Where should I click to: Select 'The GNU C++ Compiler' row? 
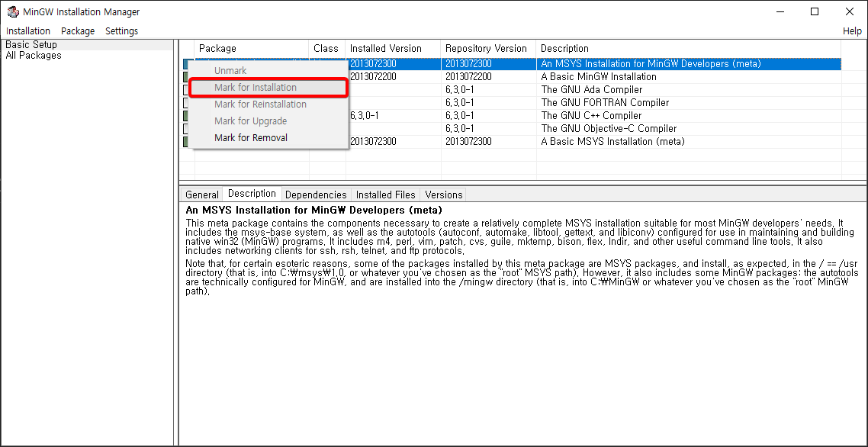pos(591,116)
